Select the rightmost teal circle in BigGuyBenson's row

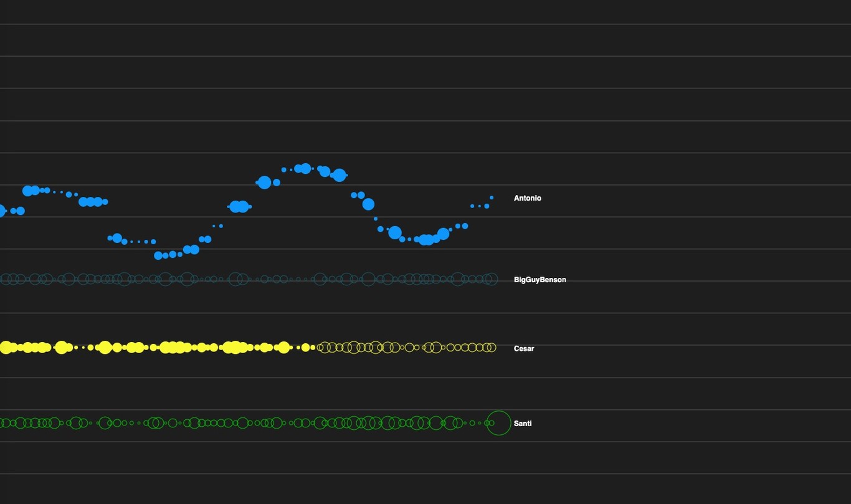tap(492, 279)
